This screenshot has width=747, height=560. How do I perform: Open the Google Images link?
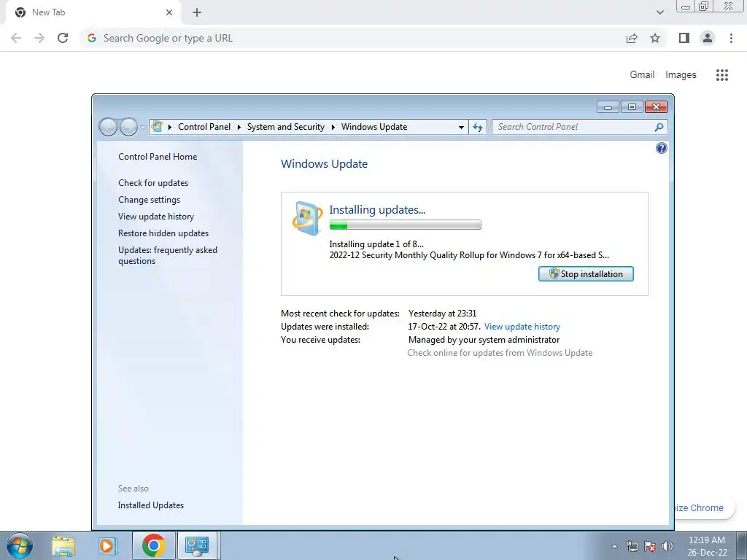(681, 75)
